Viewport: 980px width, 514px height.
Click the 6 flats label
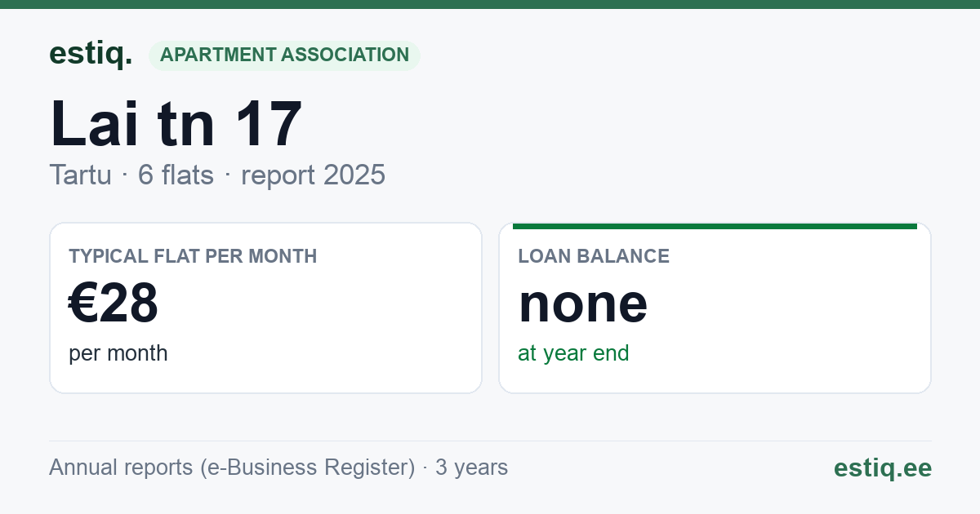point(176,175)
